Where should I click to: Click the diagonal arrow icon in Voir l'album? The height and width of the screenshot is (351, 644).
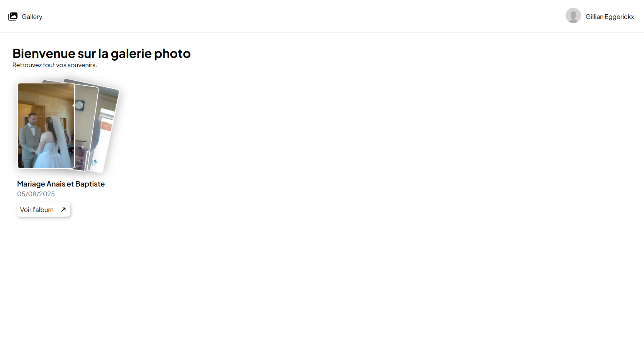pos(63,210)
